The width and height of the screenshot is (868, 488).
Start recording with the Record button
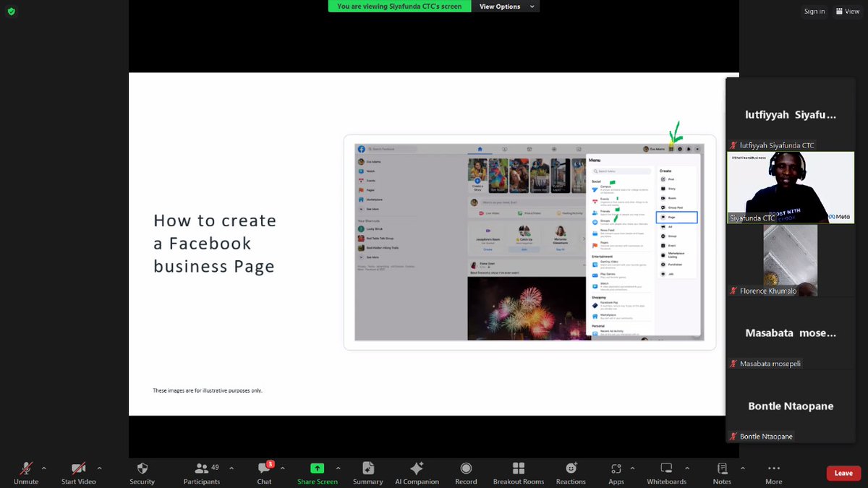coord(466,473)
